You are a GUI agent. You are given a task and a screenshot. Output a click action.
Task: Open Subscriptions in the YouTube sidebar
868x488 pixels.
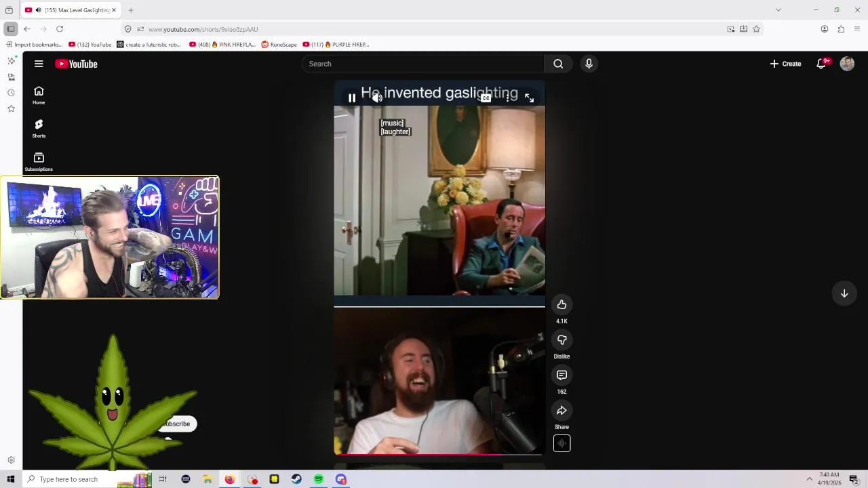click(x=39, y=161)
